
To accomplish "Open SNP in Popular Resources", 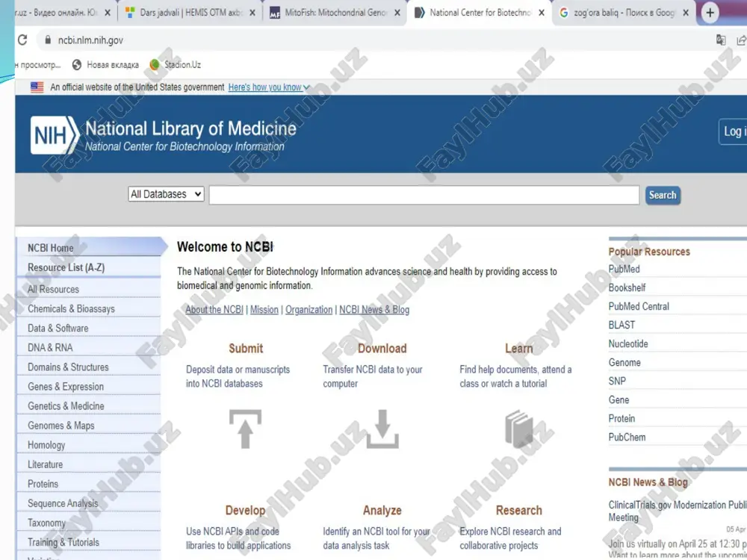I will point(617,381).
